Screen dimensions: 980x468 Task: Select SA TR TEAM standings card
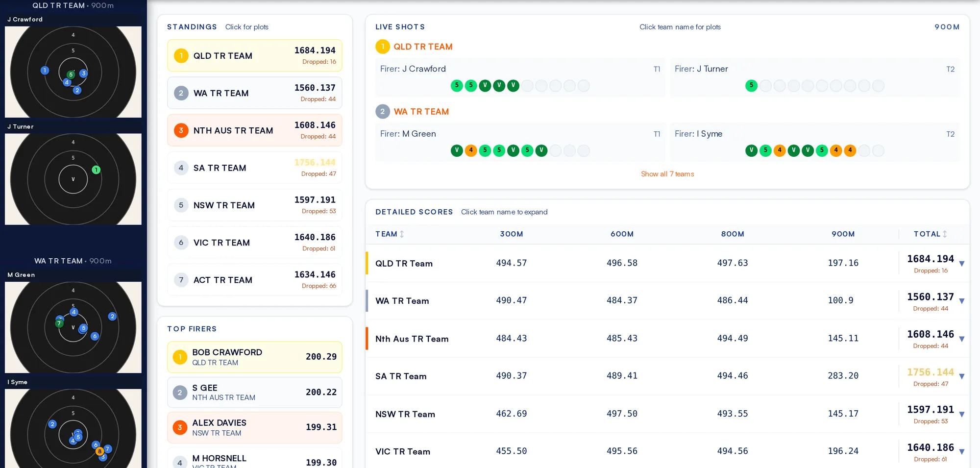[x=255, y=168]
